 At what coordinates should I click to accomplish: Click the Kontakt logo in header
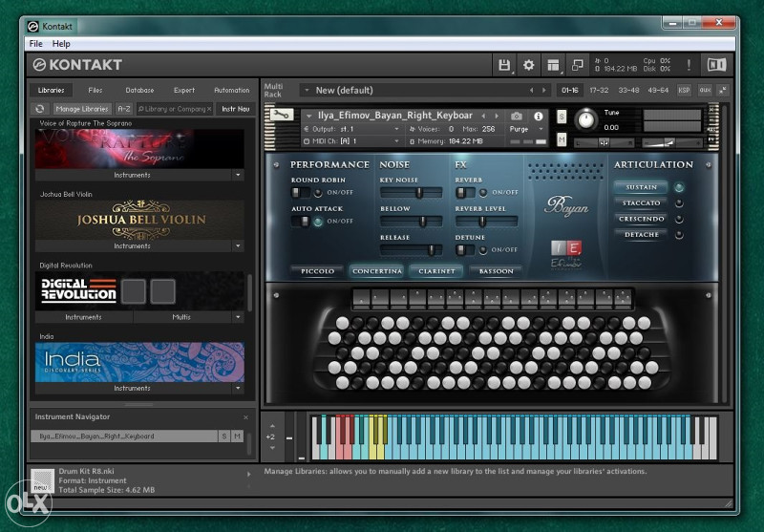click(78, 64)
